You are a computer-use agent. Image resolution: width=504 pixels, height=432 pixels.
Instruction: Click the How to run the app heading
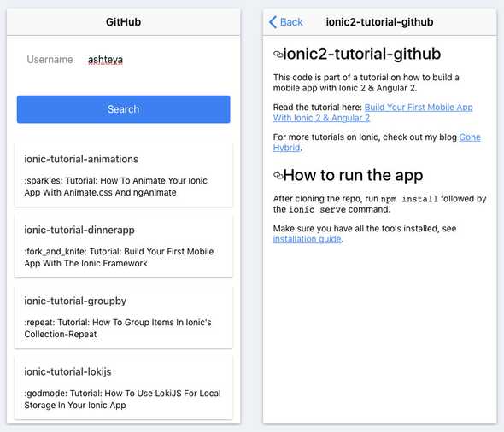353,175
